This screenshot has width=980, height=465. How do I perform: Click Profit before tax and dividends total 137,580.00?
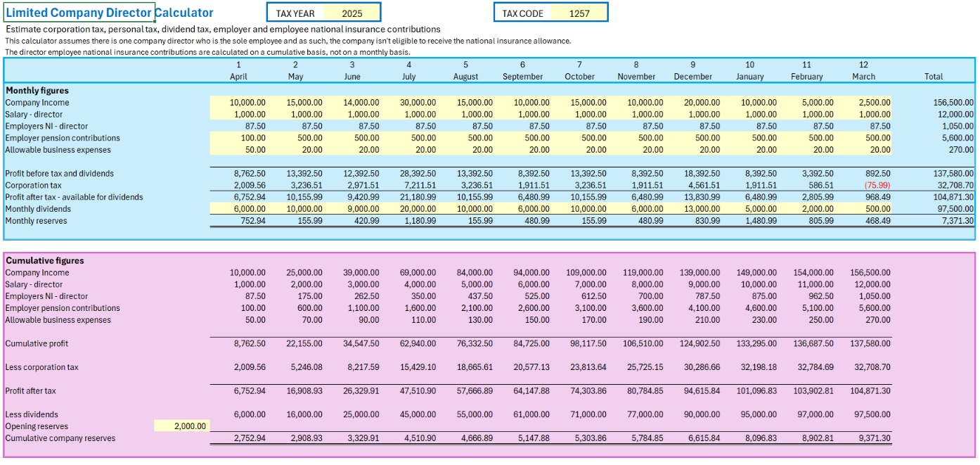[x=947, y=174]
